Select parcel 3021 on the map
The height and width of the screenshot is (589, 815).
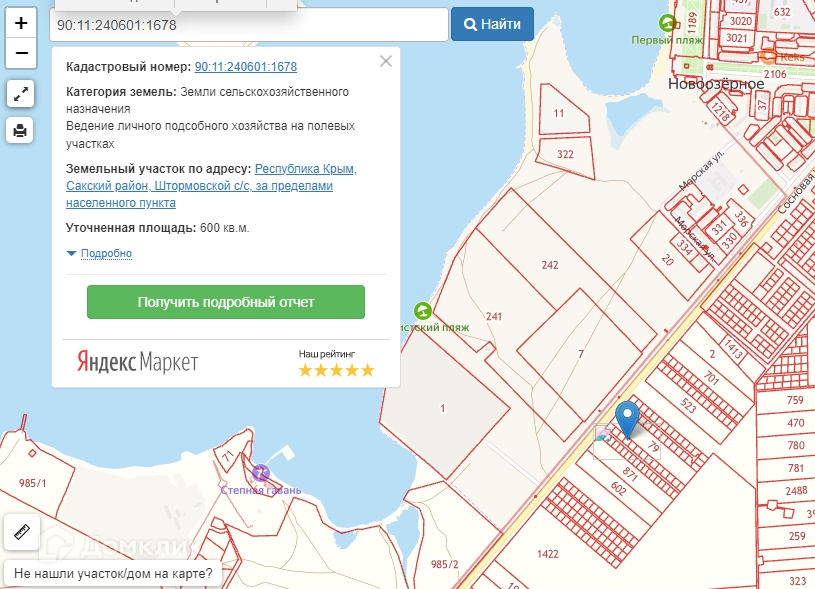click(x=737, y=37)
